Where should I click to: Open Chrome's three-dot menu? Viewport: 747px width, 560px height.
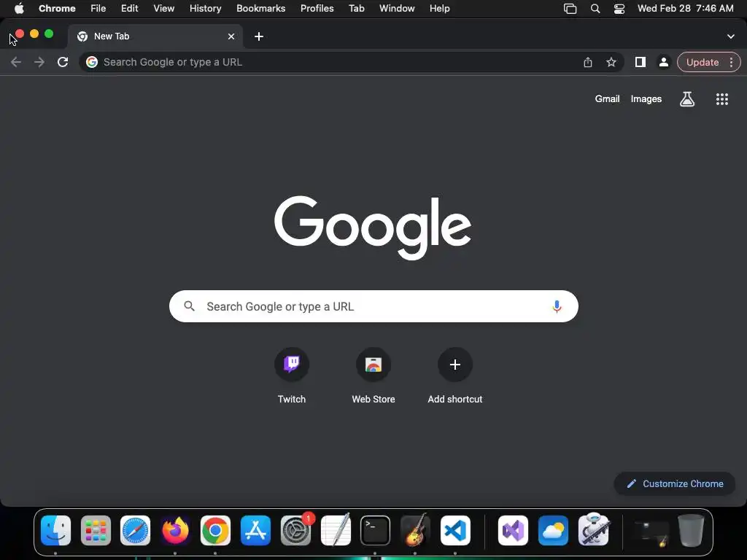tap(731, 62)
